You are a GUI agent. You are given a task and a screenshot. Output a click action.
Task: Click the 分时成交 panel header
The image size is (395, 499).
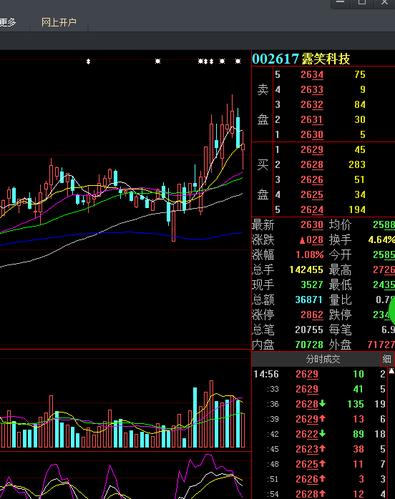click(323, 359)
